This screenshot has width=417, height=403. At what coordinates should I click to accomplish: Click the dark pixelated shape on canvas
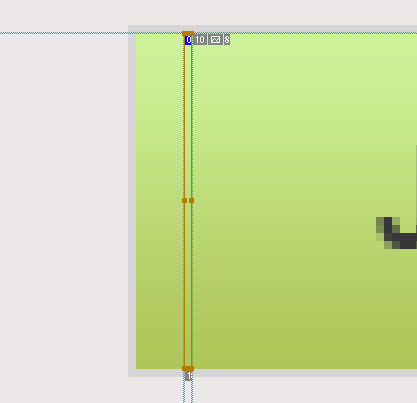(x=397, y=233)
